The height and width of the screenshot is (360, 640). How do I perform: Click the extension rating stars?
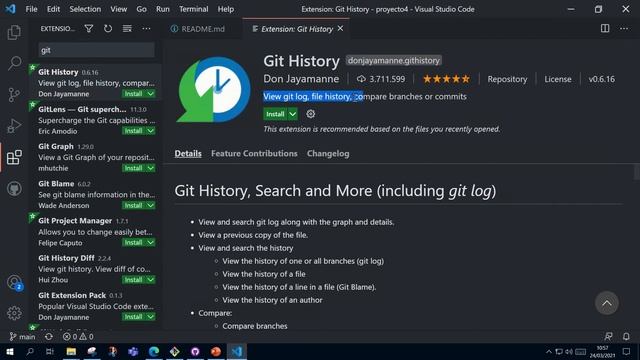(x=446, y=79)
